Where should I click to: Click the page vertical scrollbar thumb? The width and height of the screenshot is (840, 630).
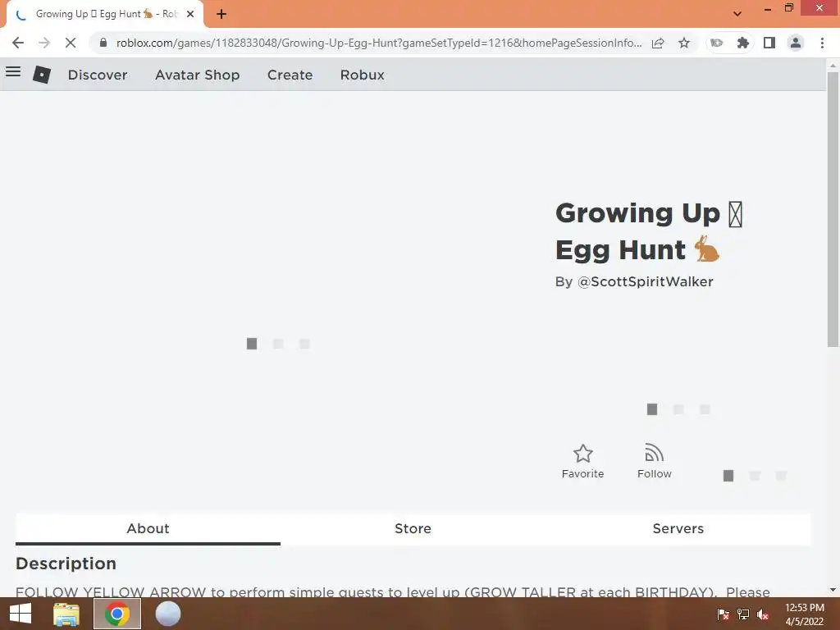point(833,209)
